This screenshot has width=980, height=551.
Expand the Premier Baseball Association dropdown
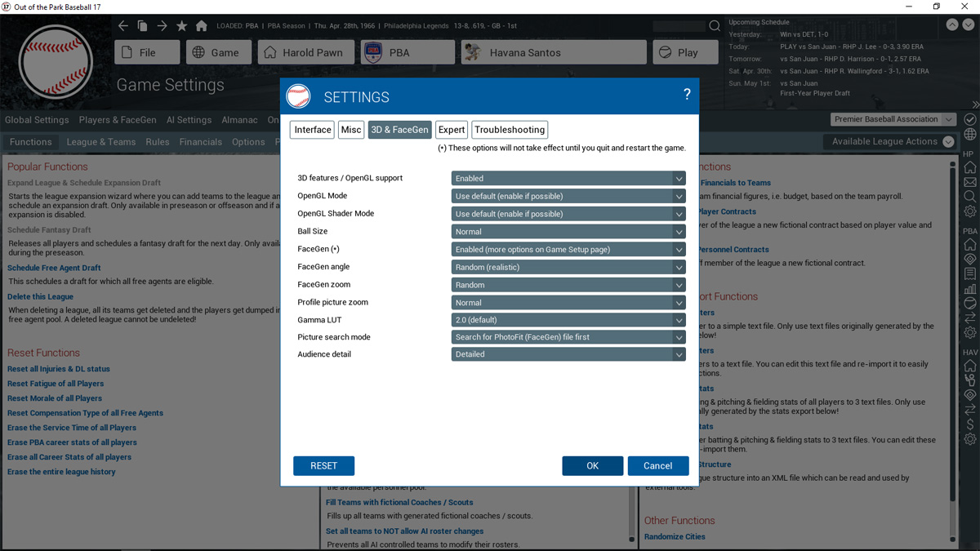click(893, 119)
